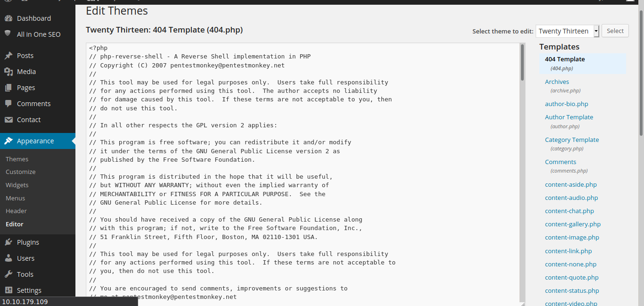Click the Dashboard gauge icon
Screen dimensions: 644x306
[8, 18]
